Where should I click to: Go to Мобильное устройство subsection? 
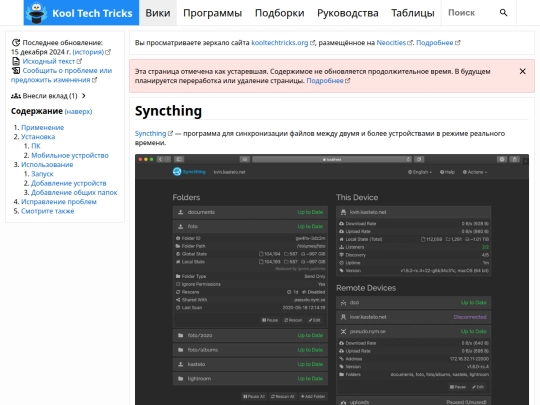(x=70, y=155)
